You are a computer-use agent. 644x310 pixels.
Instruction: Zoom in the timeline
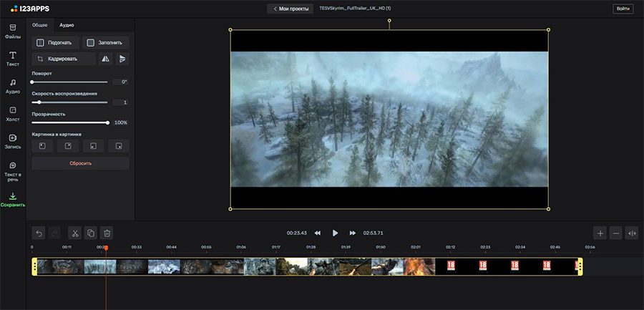[600, 233]
